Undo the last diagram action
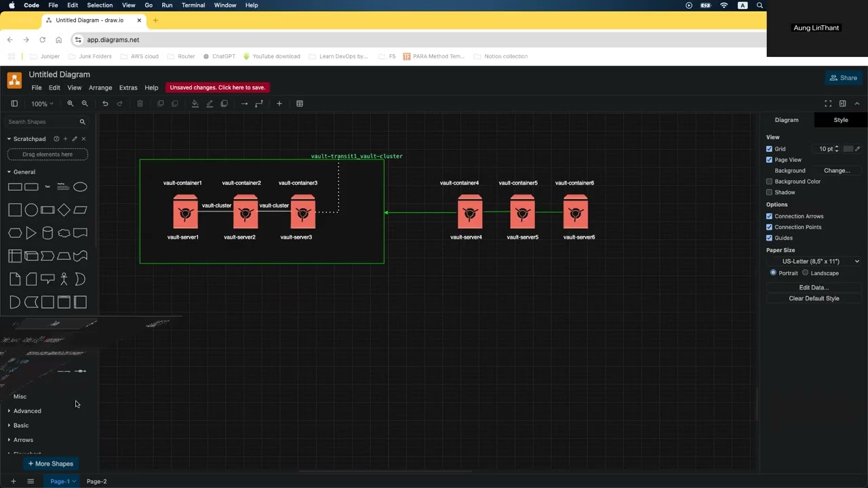Screen dimensions: 868x488 (105, 104)
